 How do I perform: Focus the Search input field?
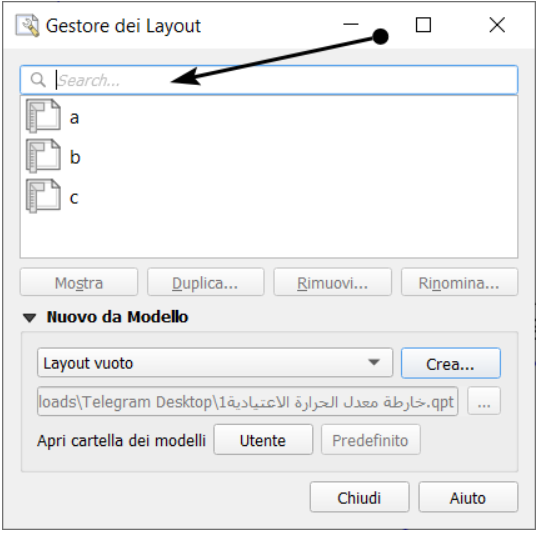269,80
